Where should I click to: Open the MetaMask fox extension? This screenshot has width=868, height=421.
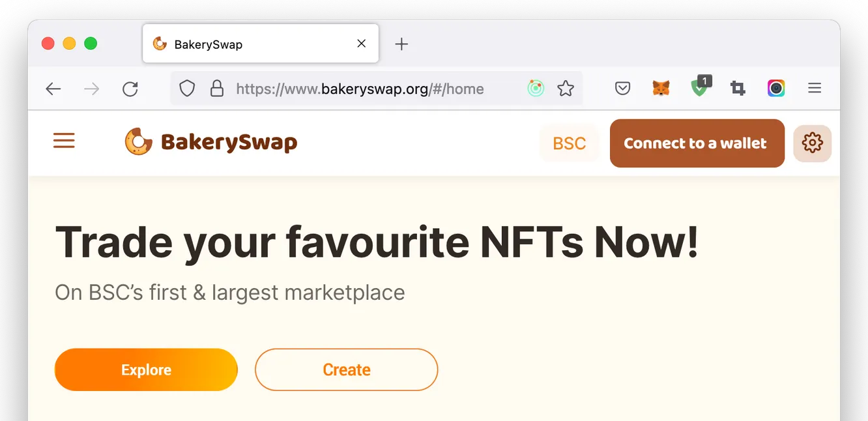tap(661, 89)
